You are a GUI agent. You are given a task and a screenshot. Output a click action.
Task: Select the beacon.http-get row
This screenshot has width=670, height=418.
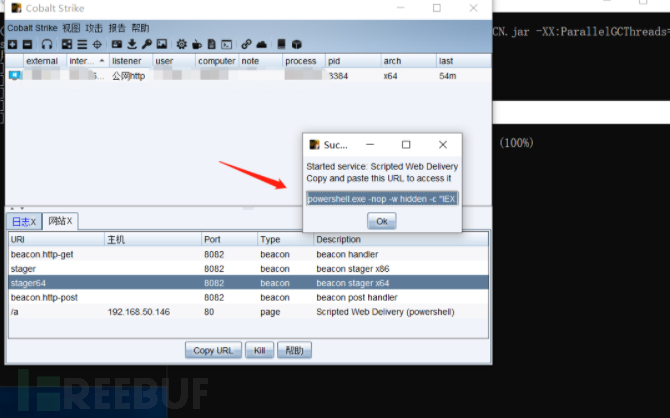pyautogui.click(x=248, y=254)
